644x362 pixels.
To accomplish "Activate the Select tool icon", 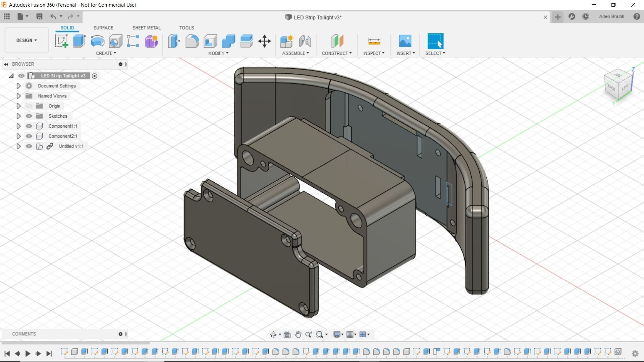I will tap(435, 41).
